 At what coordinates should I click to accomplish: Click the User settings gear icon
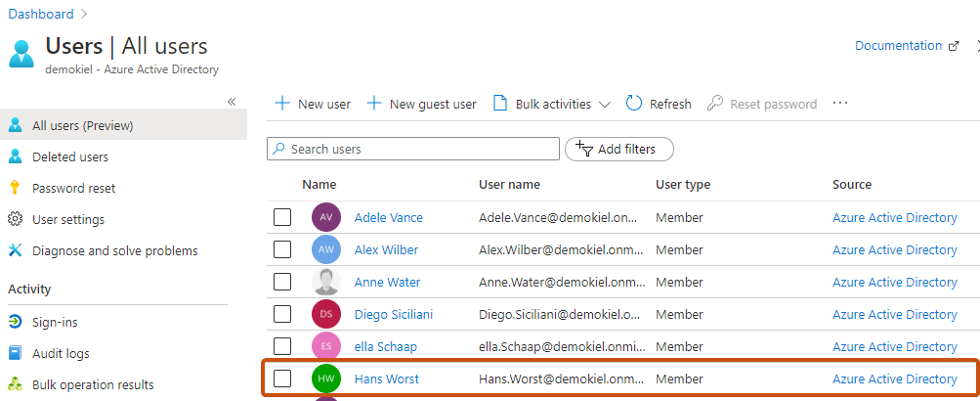pos(15,219)
